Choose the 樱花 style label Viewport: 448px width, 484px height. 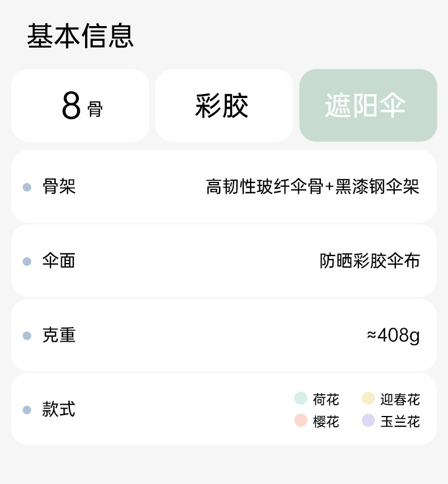(326, 422)
